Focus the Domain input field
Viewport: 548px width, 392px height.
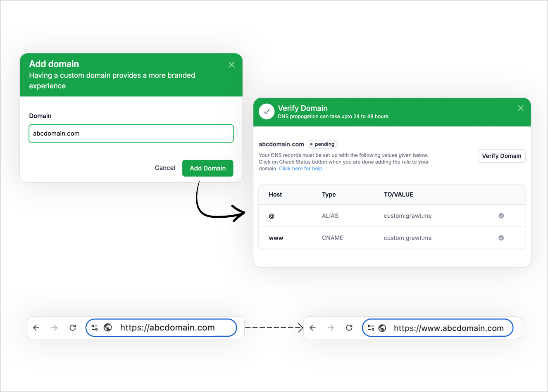131,133
